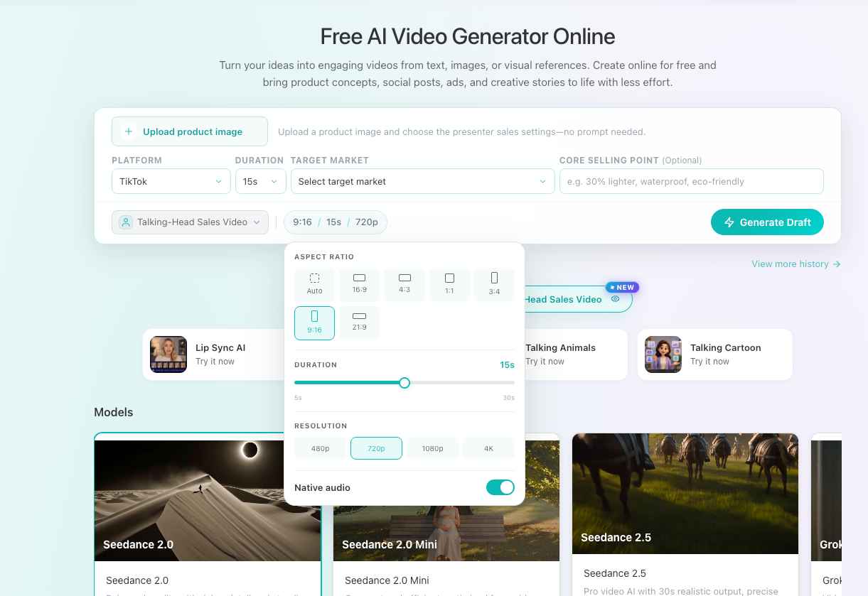Select the Seedance 2.0 model card
This screenshot has height=596, width=868.
point(208,514)
